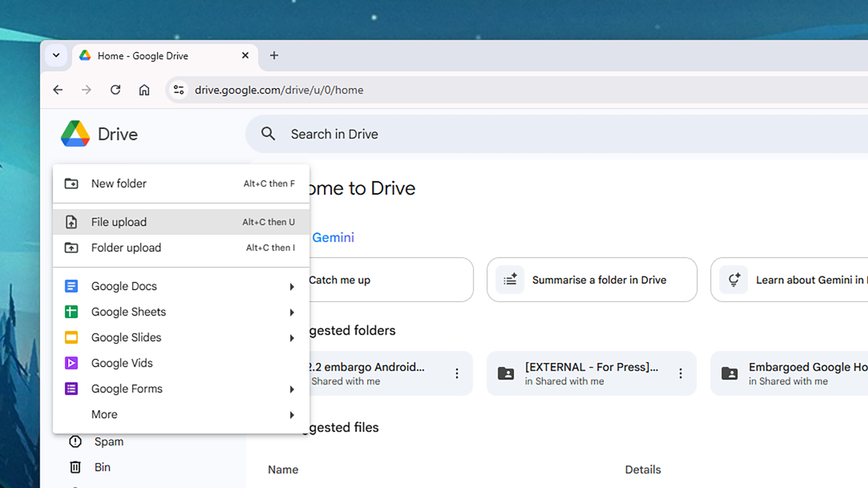Select the Google Vids icon

tap(71, 363)
